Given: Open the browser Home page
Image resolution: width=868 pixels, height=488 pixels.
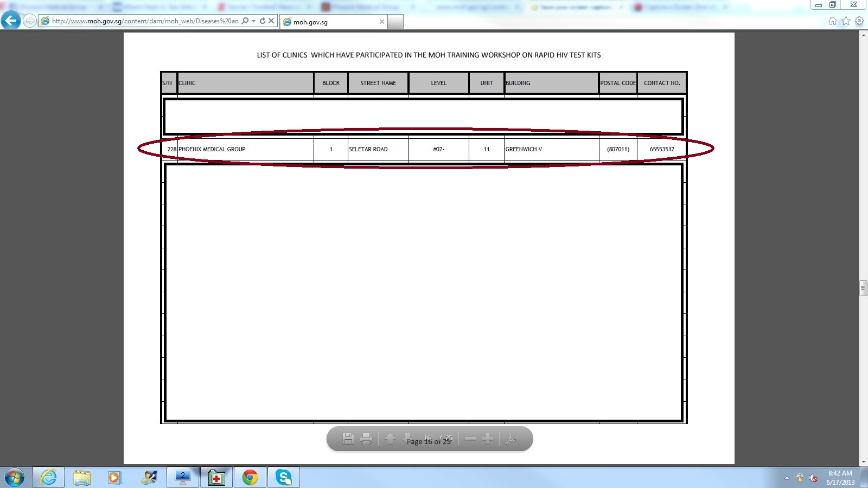Looking at the screenshot, I should pyautogui.click(x=833, y=21).
